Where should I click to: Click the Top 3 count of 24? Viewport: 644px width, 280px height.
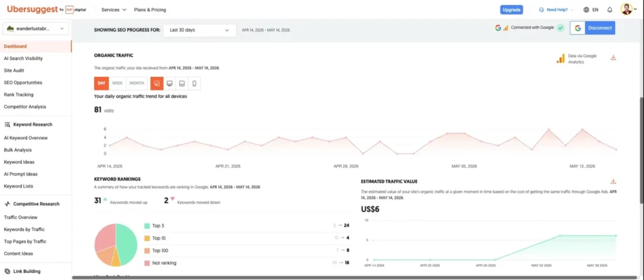point(347,226)
